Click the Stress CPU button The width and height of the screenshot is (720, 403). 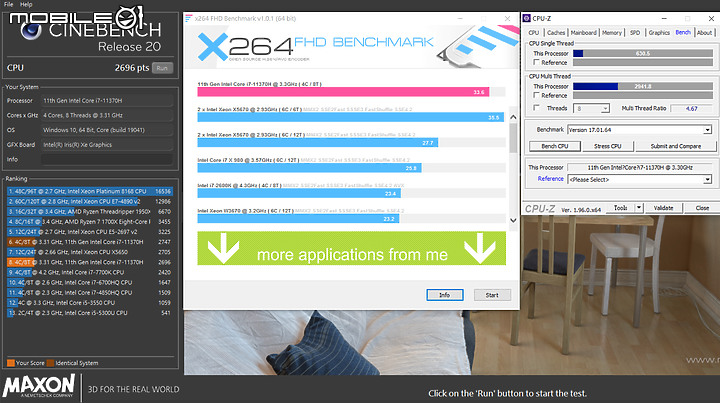[x=608, y=146]
